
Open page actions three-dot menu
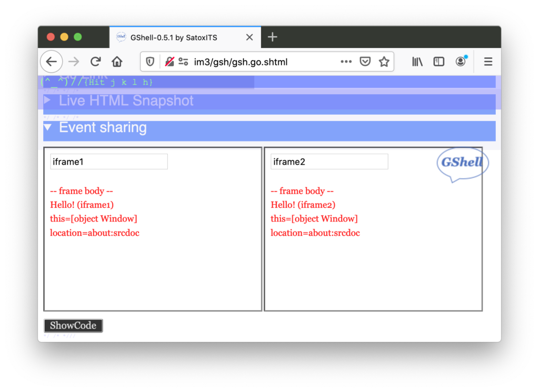(346, 62)
